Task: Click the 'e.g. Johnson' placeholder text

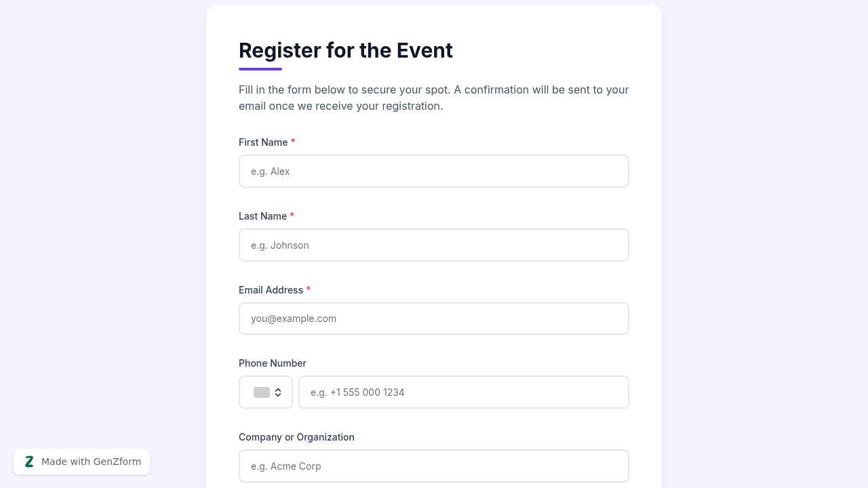Action: point(279,245)
